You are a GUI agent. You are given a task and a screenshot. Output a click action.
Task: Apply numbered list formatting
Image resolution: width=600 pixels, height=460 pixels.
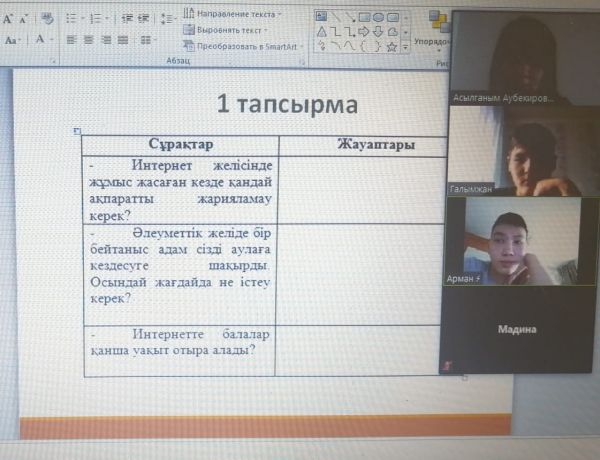coord(97,19)
